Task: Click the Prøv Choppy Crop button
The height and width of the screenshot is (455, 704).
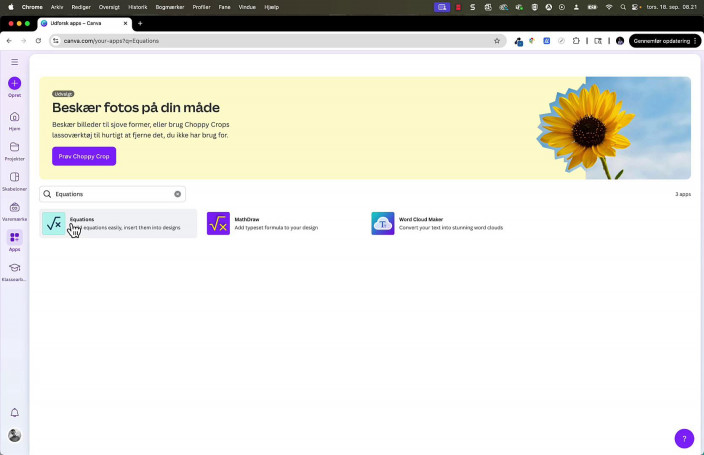Action: pos(84,156)
